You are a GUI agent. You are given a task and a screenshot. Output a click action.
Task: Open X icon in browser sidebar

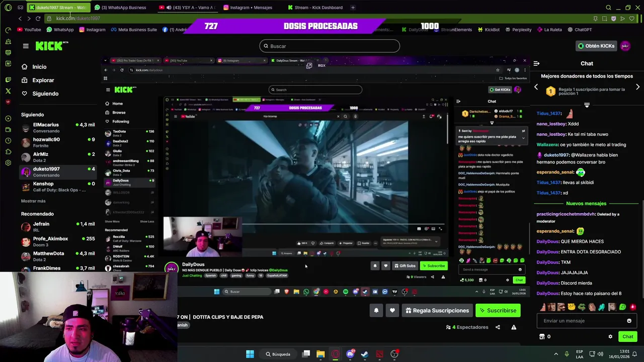[8, 91]
